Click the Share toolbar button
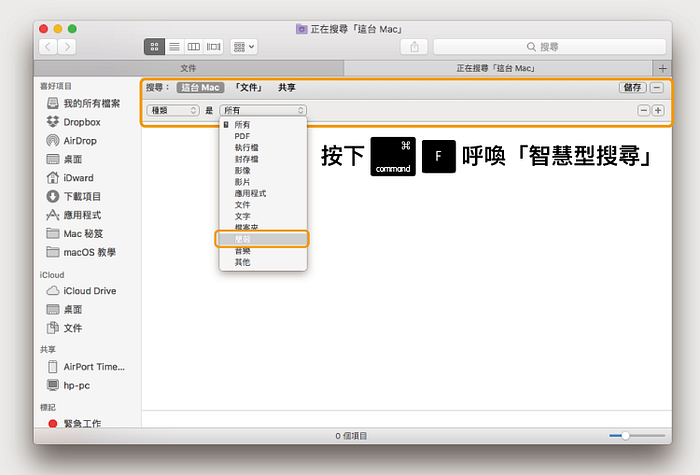Image resolution: width=700 pixels, height=475 pixels. pos(414,46)
